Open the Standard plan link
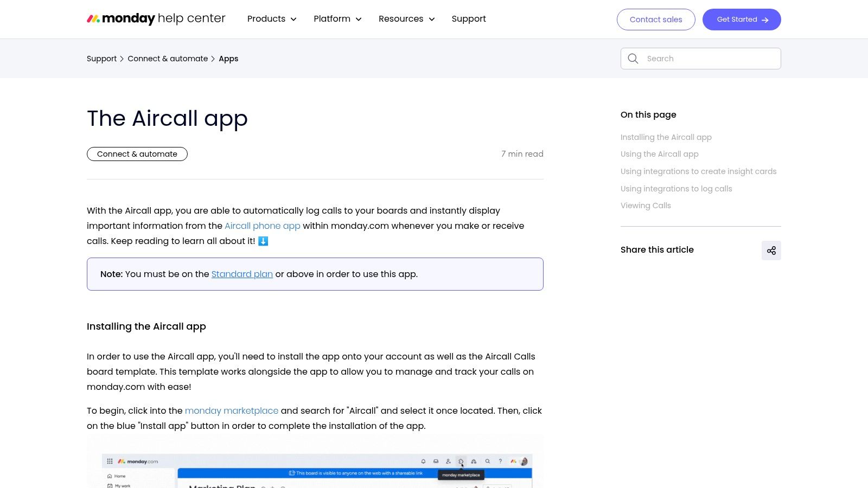Viewport: 868px width, 488px height. coord(241,274)
